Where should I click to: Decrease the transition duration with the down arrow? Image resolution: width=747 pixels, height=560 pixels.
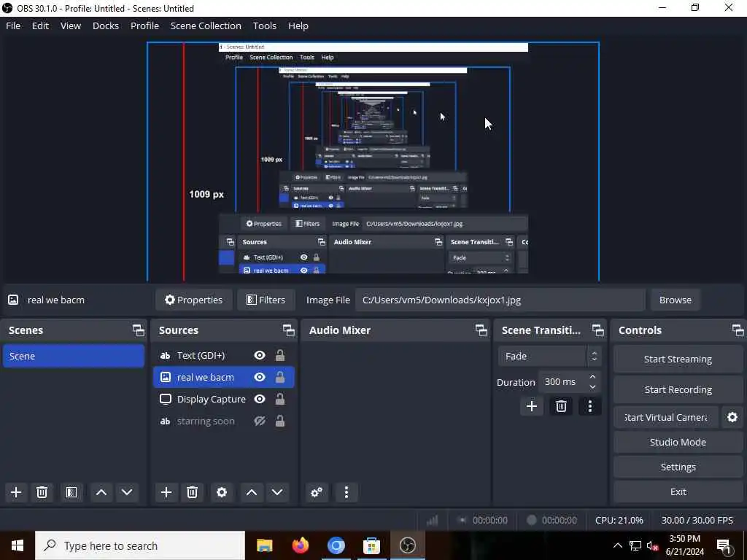592,386
